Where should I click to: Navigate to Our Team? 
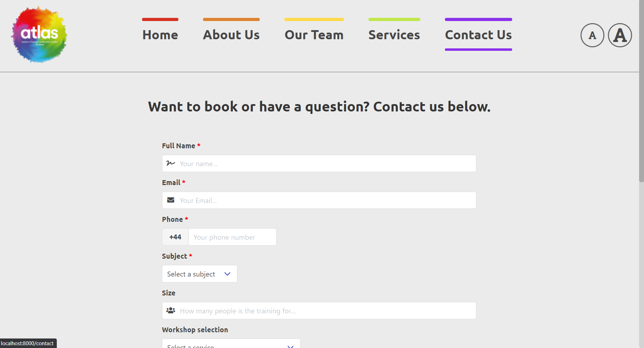pos(314,35)
